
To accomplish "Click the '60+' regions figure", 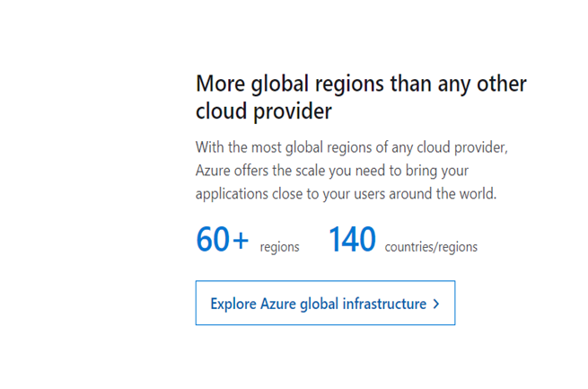I will pos(223,239).
